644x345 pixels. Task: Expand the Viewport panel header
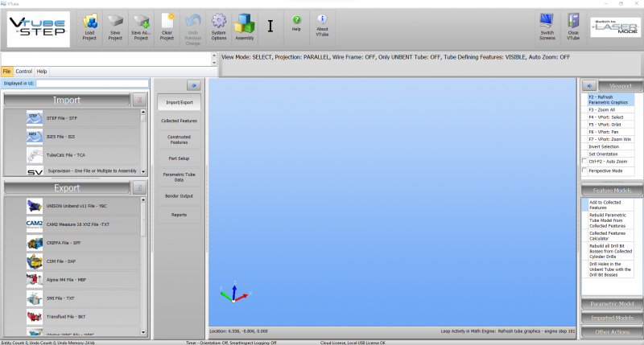pos(620,86)
